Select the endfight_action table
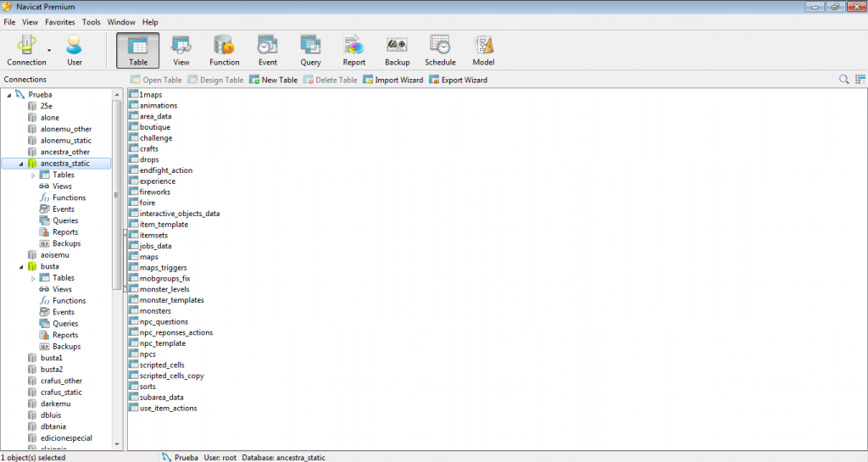868x462 pixels. 161,170
